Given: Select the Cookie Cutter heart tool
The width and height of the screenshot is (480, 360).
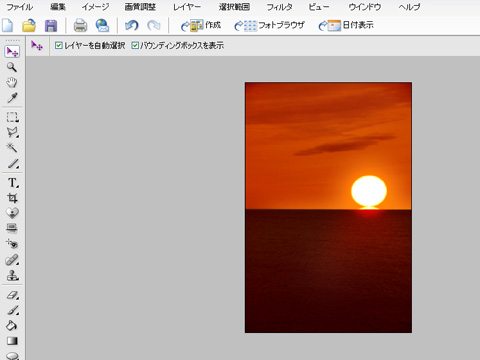Looking at the screenshot, I should click(12, 213).
